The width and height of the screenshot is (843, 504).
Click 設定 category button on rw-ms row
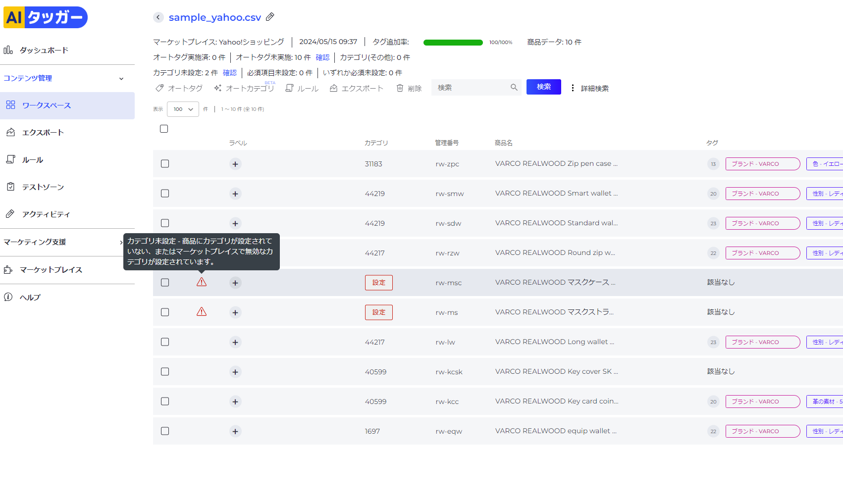click(x=379, y=312)
